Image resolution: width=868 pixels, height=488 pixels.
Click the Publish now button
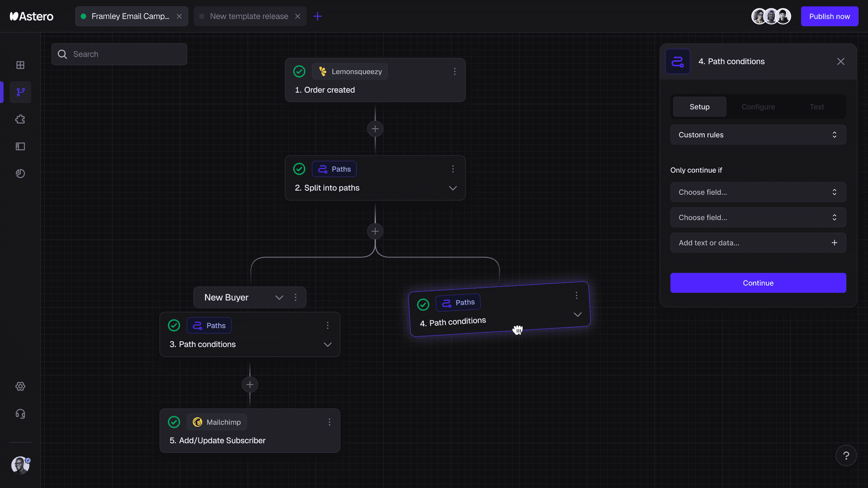[x=829, y=17]
